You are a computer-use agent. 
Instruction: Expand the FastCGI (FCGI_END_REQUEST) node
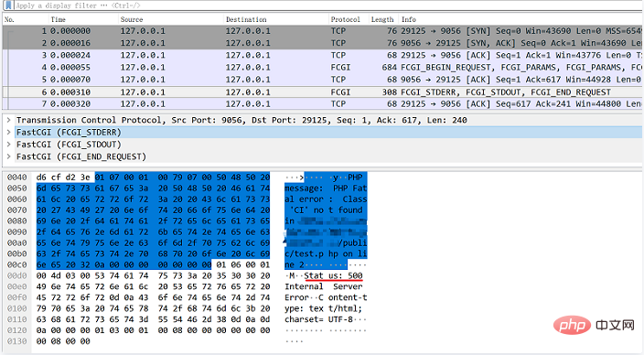(8, 156)
